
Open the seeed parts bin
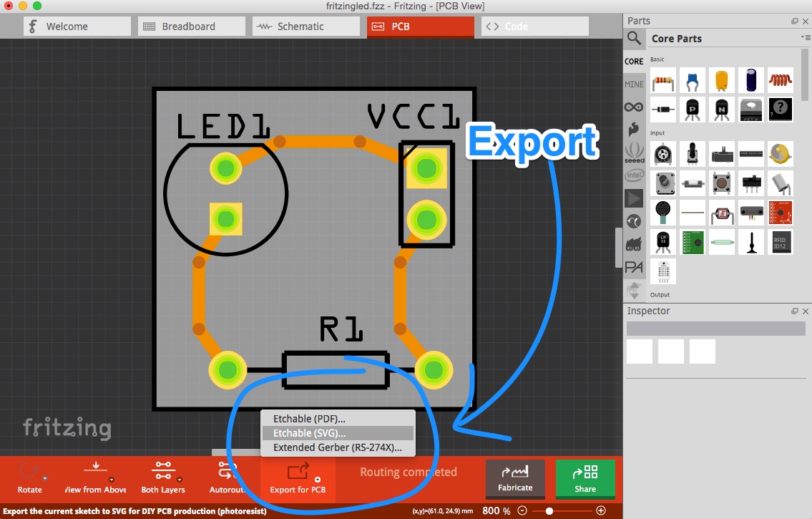[x=634, y=152]
